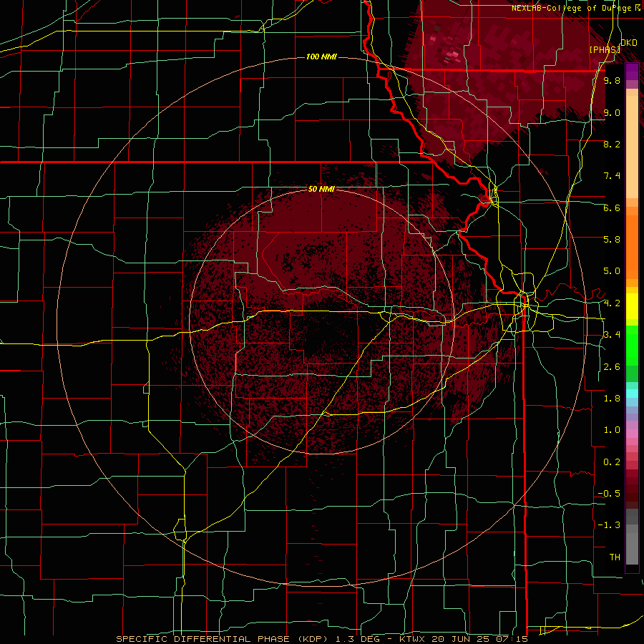Click the "-1.3" color scale value
The height and width of the screenshot is (644, 644).
(x=609, y=525)
